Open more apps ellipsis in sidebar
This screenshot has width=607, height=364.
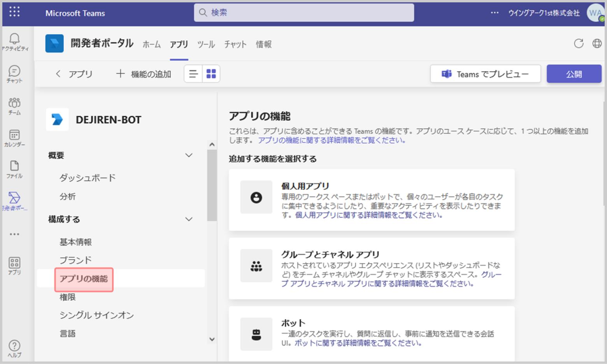click(x=14, y=234)
